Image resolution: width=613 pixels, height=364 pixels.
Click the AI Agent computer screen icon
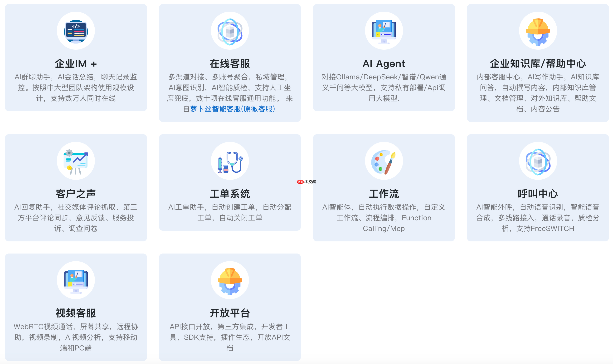[x=383, y=31]
